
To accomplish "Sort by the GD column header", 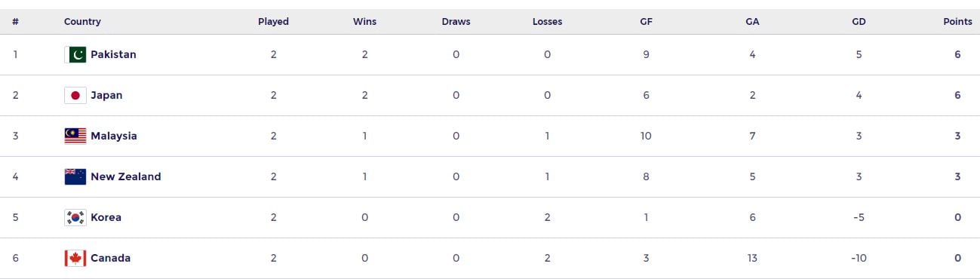I will (859, 22).
